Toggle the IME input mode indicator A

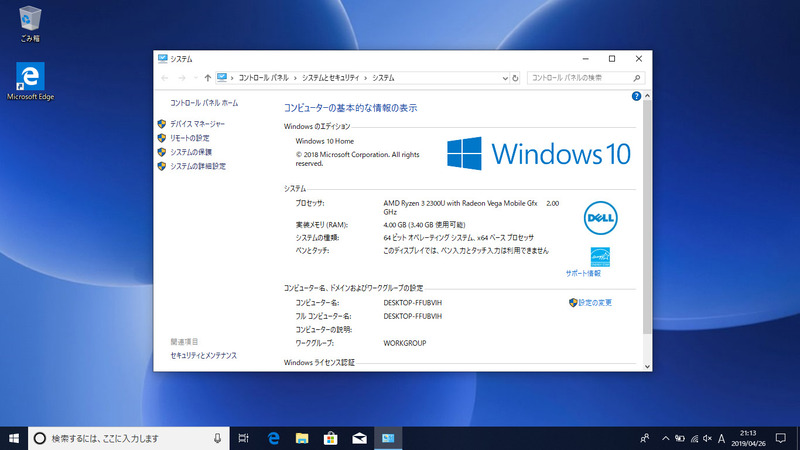(x=721, y=438)
